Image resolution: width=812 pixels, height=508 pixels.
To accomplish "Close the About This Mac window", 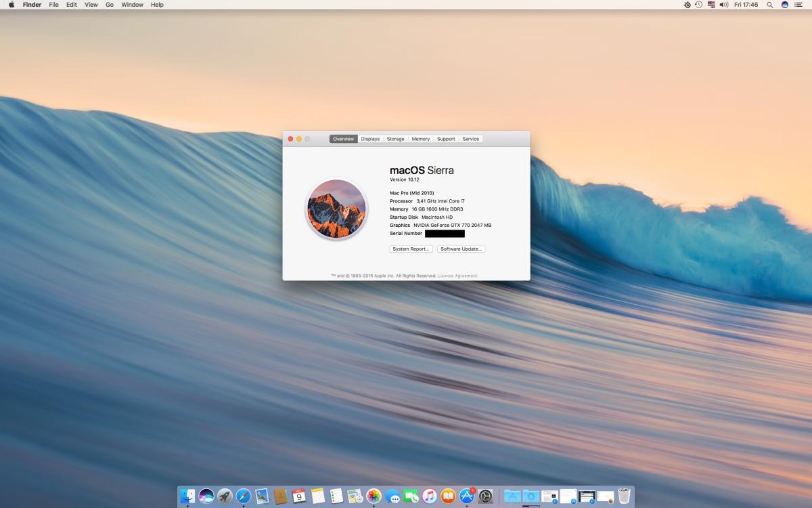I will coord(291,139).
